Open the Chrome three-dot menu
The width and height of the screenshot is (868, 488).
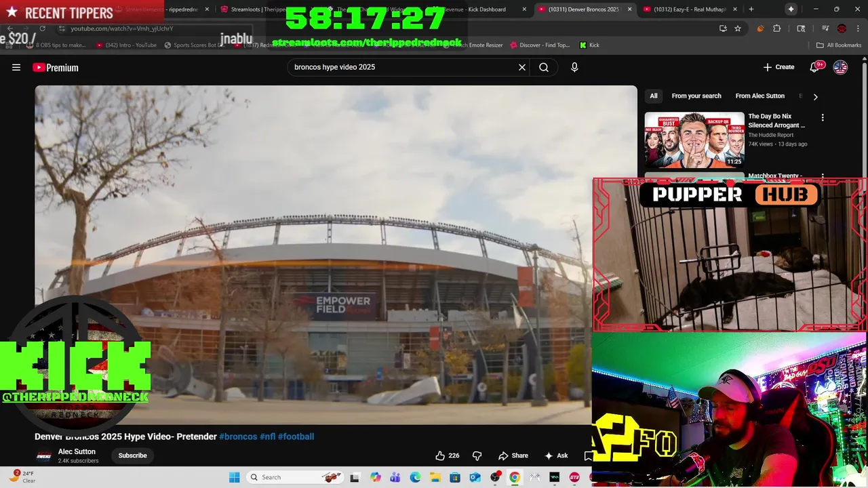click(858, 28)
